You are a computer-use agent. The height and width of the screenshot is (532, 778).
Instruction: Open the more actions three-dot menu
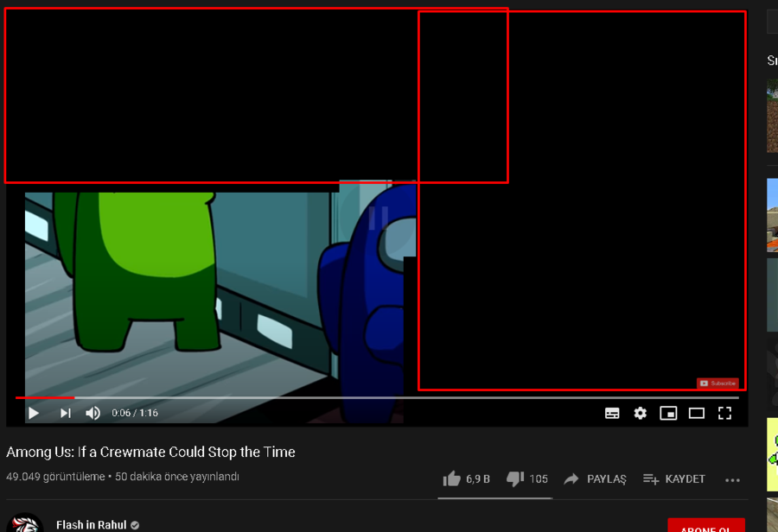coord(732,480)
